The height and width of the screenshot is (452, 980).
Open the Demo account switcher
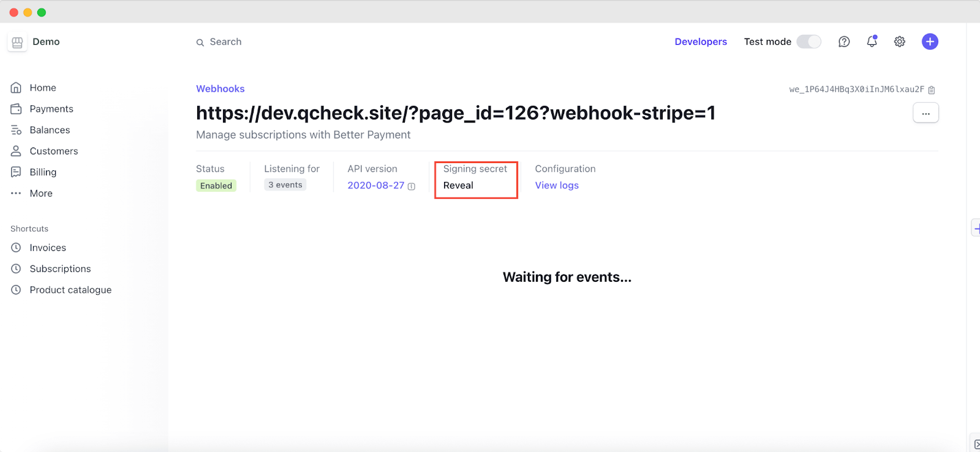(34, 42)
